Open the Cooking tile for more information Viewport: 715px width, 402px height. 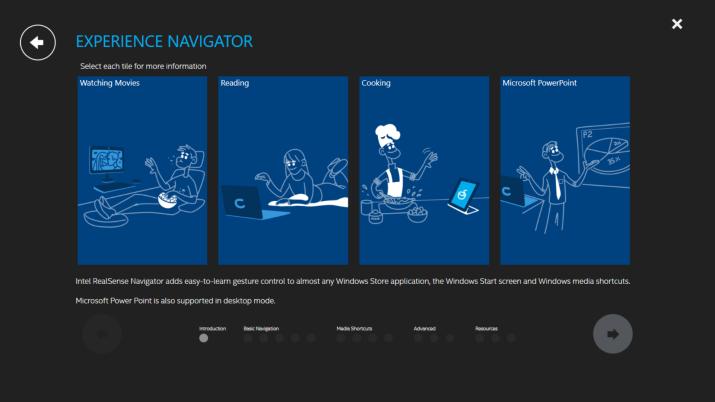(424, 170)
